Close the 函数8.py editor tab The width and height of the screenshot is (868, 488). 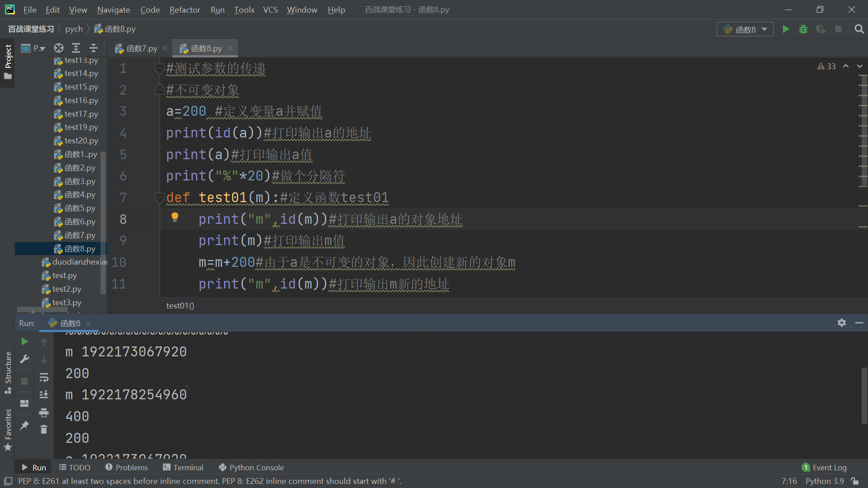[x=230, y=48]
